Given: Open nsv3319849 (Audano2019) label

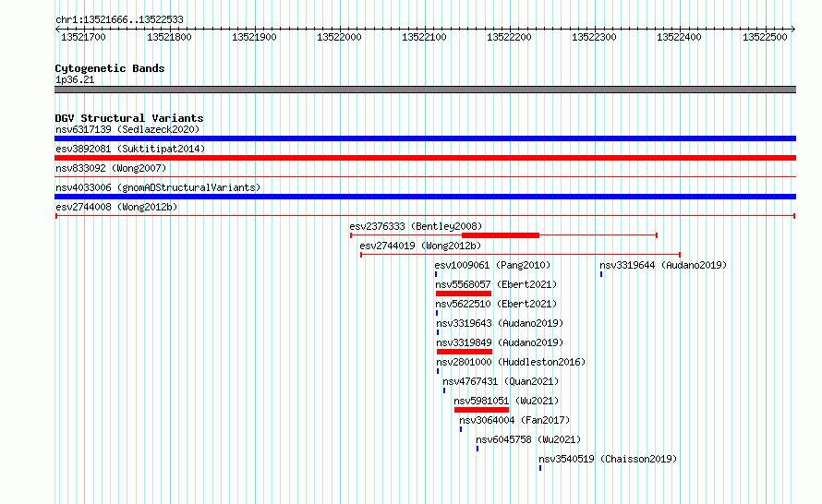Looking at the screenshot, I should [500, 342].
